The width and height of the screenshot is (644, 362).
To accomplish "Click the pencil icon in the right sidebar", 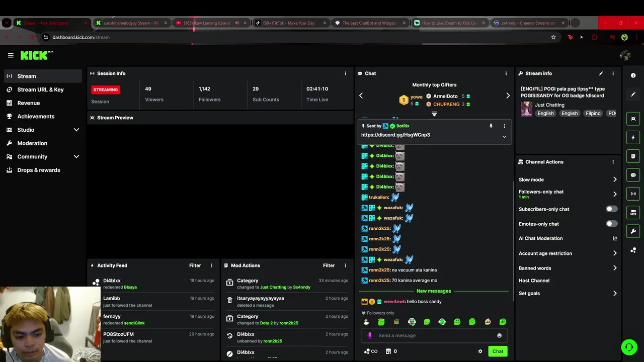I will (x=633, y=94).
